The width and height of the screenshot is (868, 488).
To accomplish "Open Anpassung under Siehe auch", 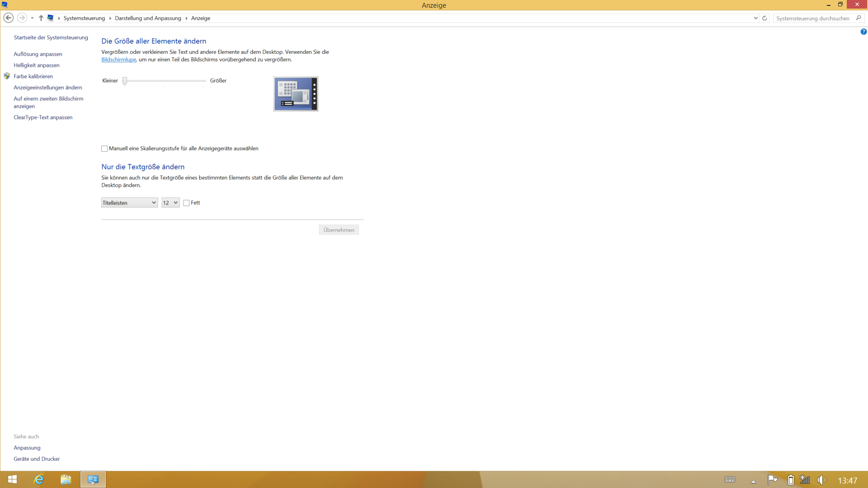I will click(x=27, y=448).
